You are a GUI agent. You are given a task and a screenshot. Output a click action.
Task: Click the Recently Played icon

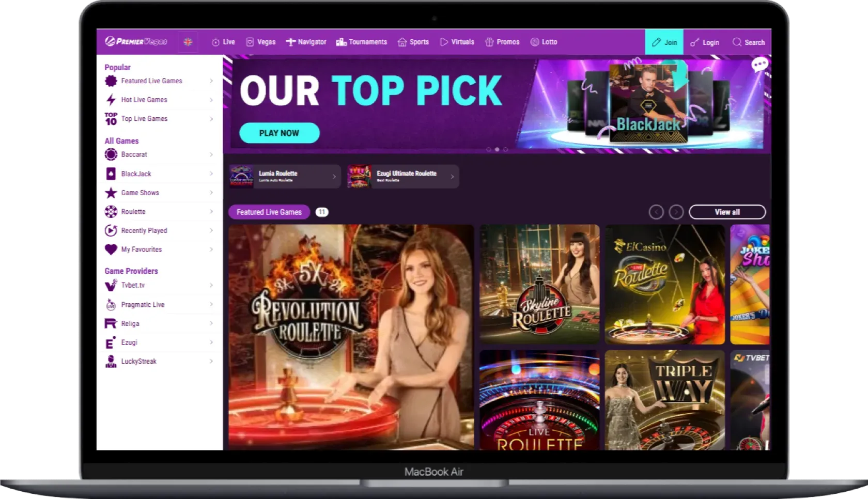point(111,230)
